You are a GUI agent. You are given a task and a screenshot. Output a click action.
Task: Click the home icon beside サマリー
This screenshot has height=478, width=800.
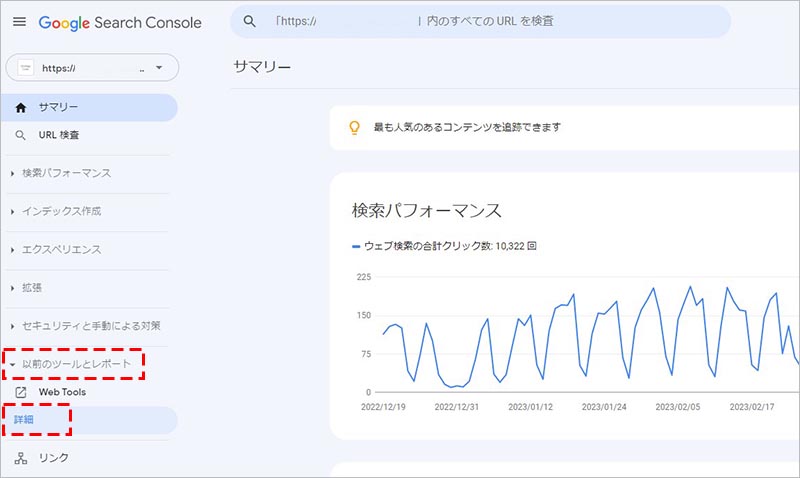point(21,107)
